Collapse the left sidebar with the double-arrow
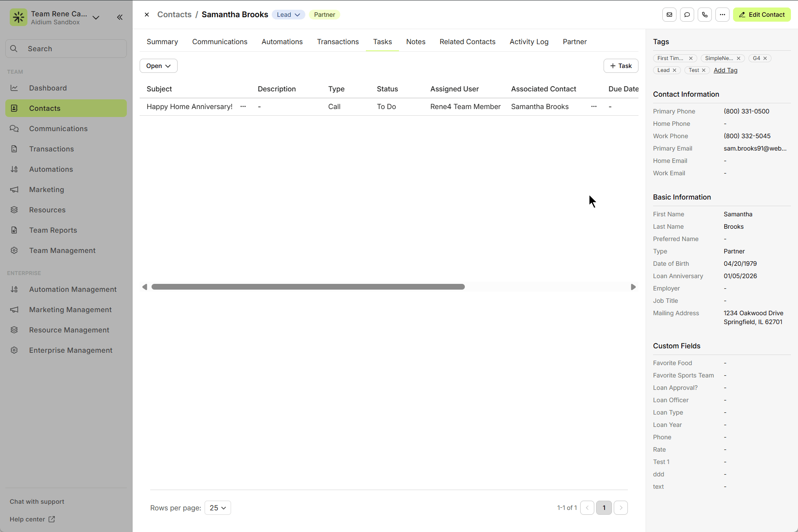The image size is (798, 532). pyautogui.click(x=120, y=17)
